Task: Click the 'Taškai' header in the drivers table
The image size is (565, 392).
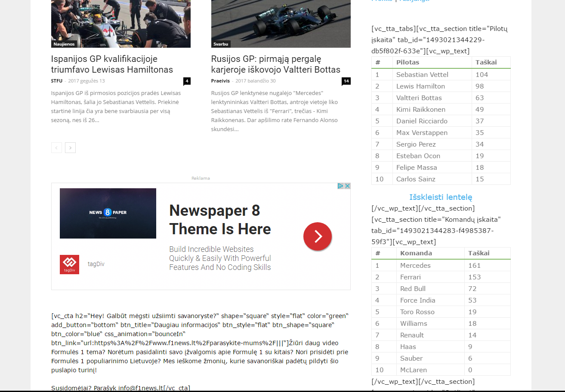Action: pyautogui.click(x=486, y=62)
